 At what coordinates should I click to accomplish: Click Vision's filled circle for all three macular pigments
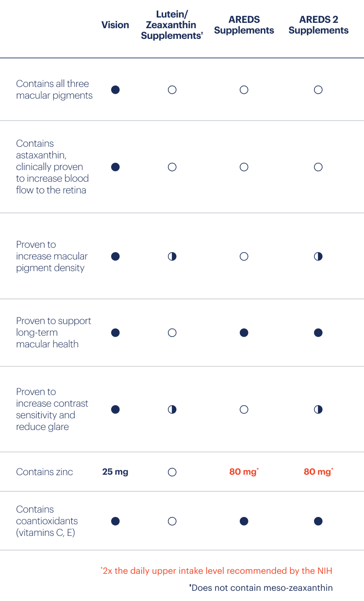116,90
